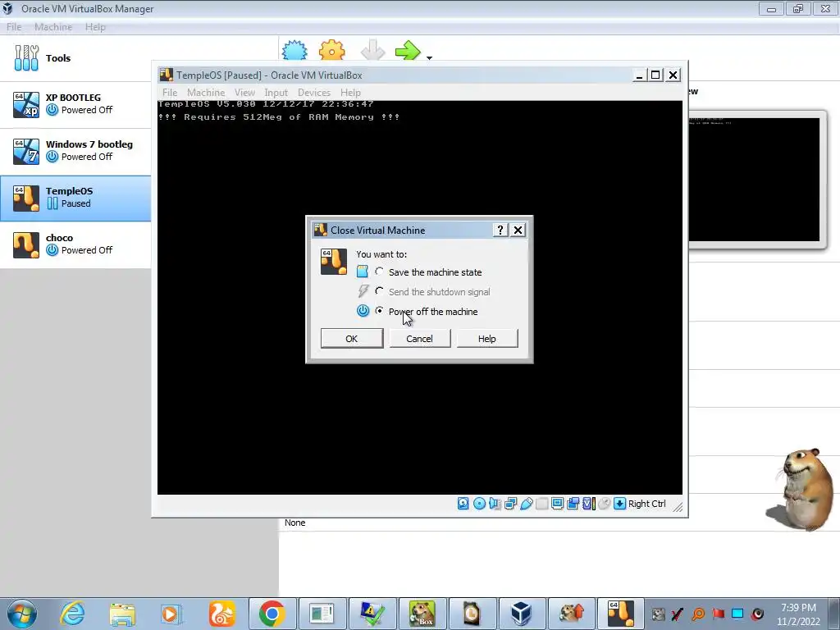
Task: Click the question mark button on dialog title bar
Action: 500,230
